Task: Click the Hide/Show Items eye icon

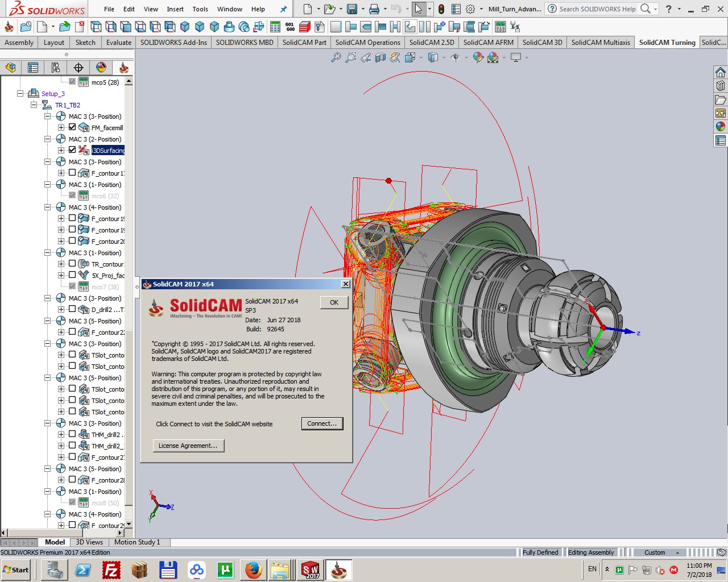Action: [x=455, y=57]
